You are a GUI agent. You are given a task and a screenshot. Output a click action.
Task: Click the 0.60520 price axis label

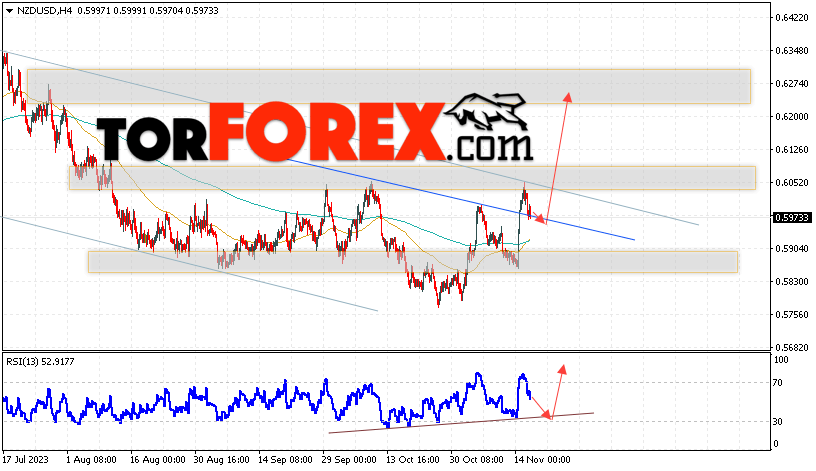click(792, 183)
